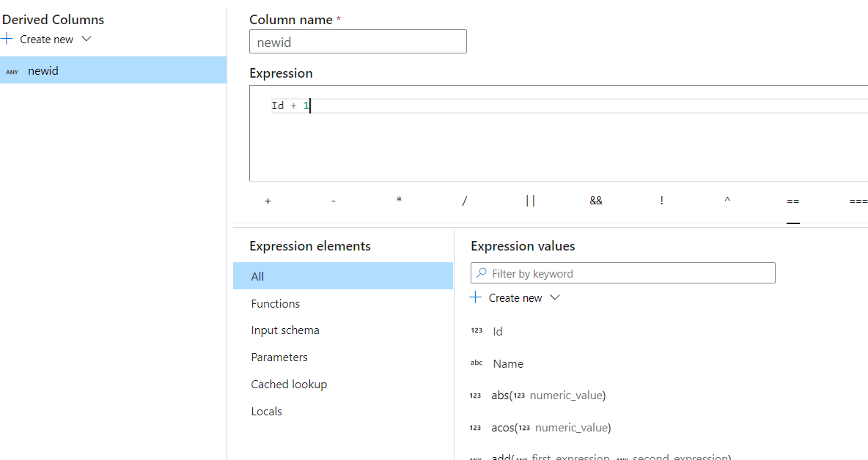Select the Cached lookup category

click(x=289, y=385)
